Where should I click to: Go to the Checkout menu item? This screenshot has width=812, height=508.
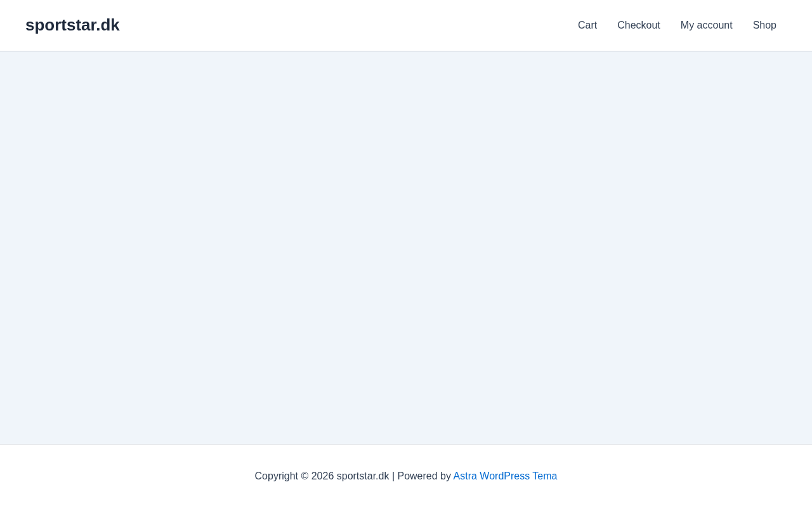click(x=638, y=25)
